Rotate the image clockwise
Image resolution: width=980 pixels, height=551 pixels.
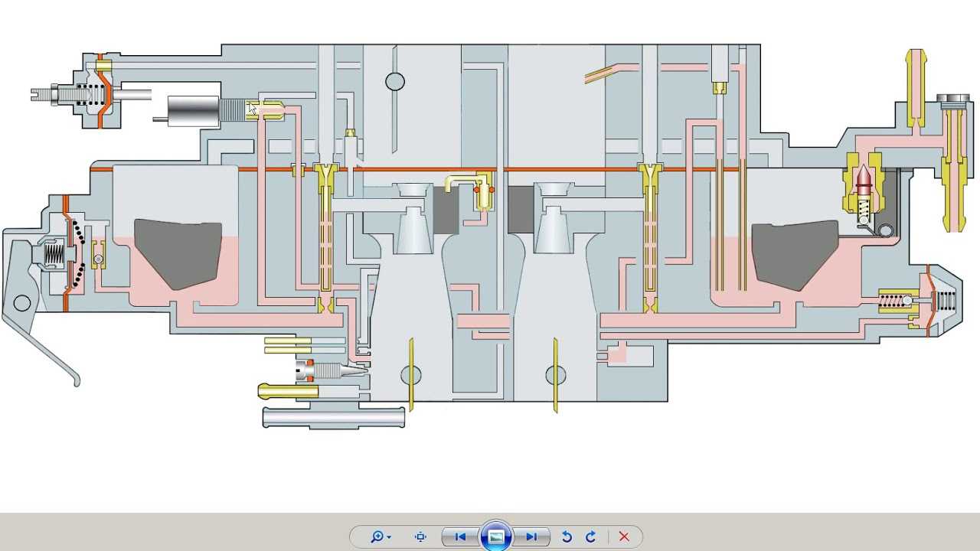pyautogui.click(x=590, y=537)
